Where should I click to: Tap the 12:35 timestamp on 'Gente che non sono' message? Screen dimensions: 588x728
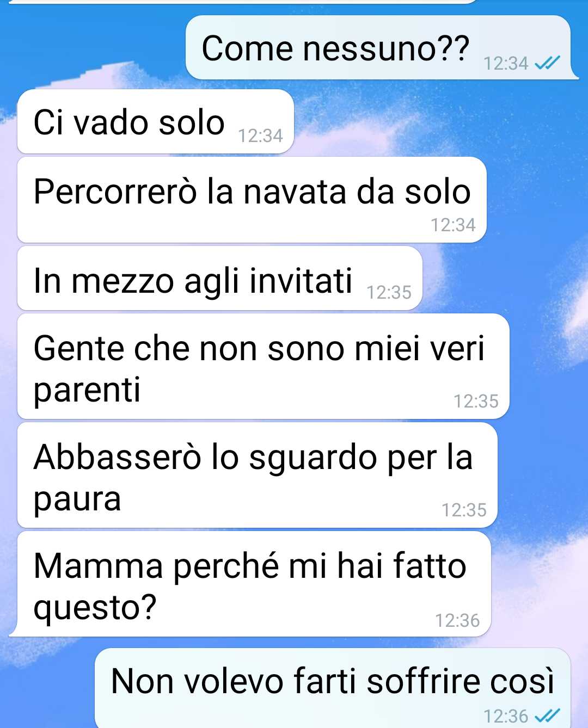pos(476,401)
